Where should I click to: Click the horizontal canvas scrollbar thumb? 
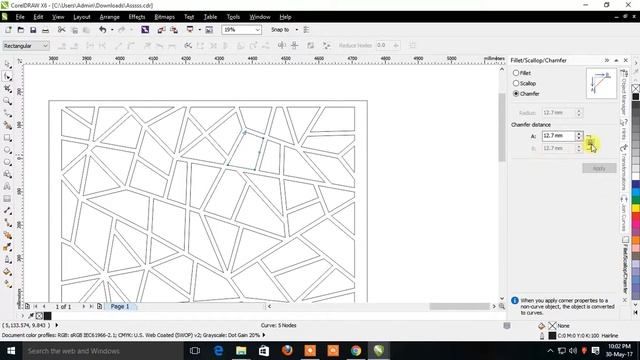(459, 306)
